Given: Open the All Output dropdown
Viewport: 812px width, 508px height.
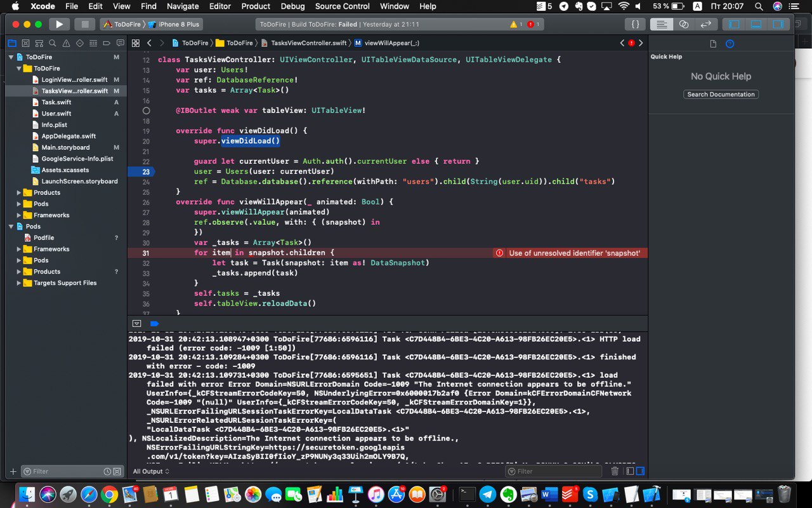Looking at the screenshot, I should tap(151, 471).
